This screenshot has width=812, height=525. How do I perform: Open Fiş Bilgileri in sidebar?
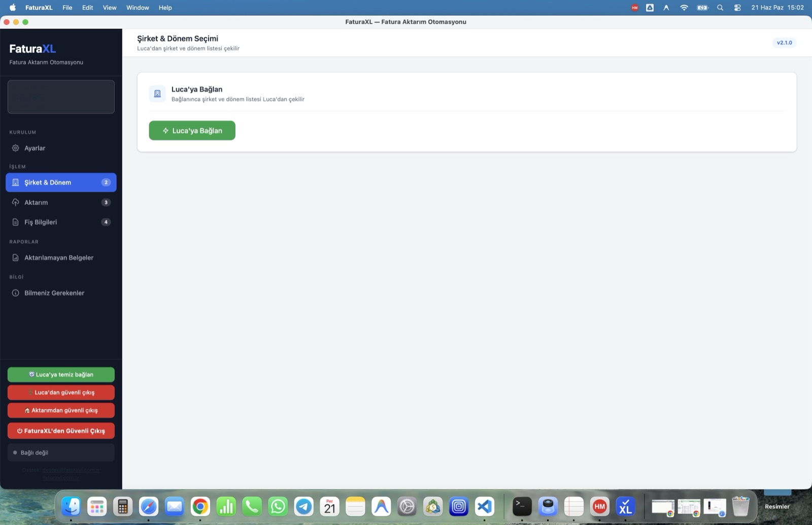pyautogui.click(x=61, y=222)
